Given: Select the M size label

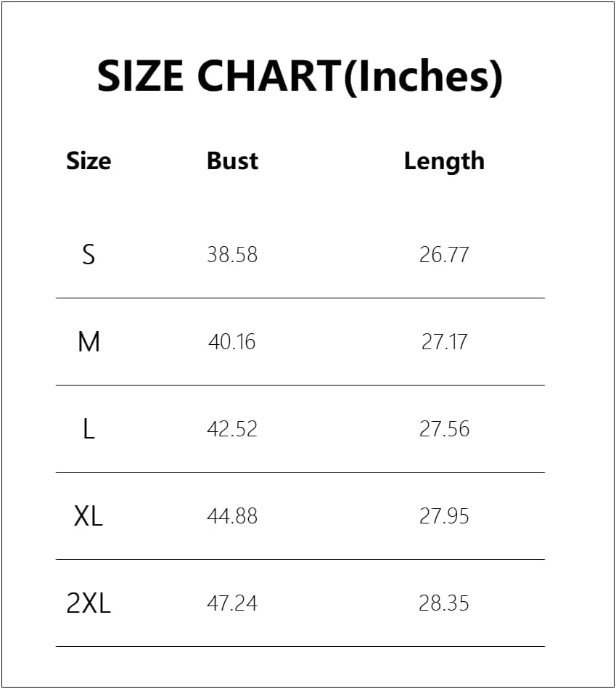Looking at the screenshot, I should pos(89,341).
